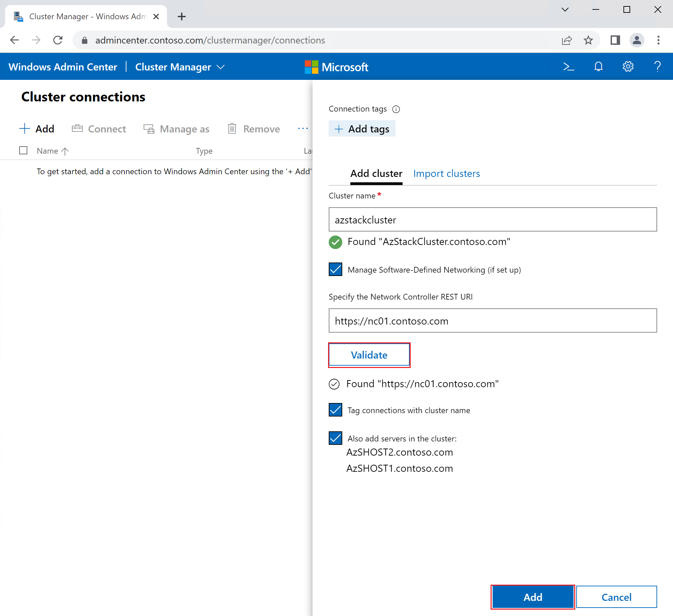The image size is (673, 616).
Task: Open the tab search chevron in title bar
Action: point(565,9)
